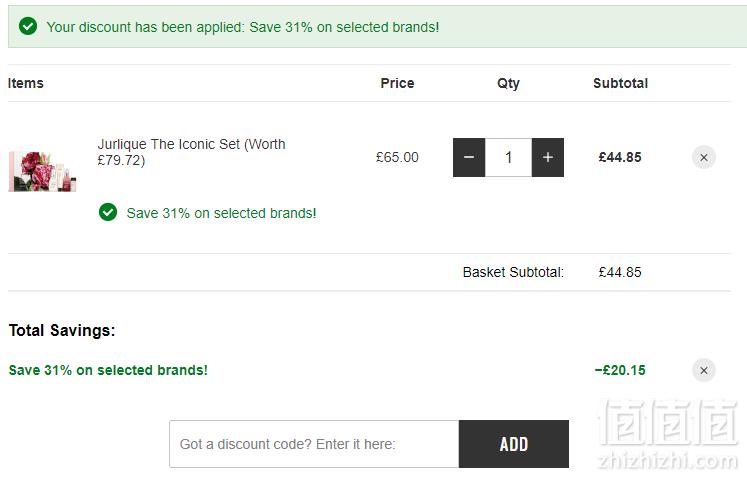Click the Price column header
The height and width of the screenshot is (478, 747).
click(x=397, y=83)
